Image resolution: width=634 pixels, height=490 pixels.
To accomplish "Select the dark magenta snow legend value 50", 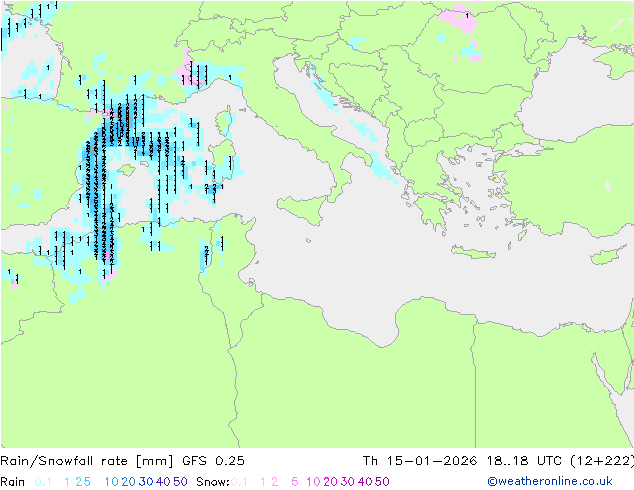I will pos(382,482).
